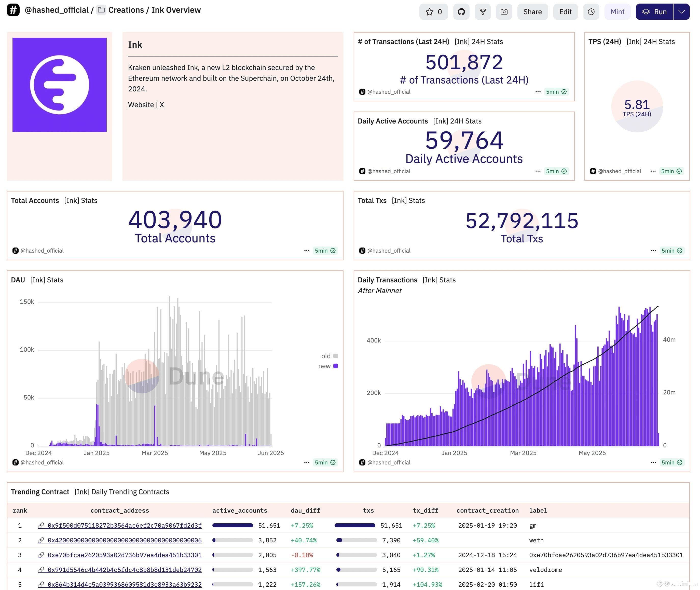Open the schedule clock icon
700x590 pixels.
click(x=591, y=12)
